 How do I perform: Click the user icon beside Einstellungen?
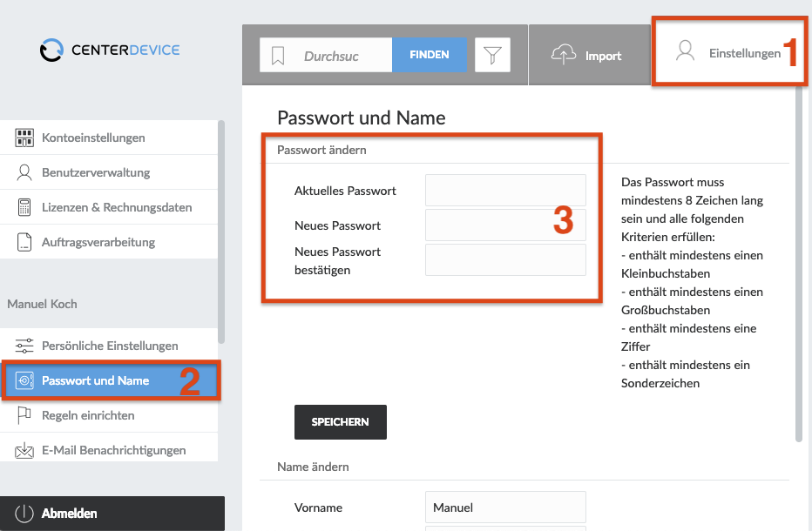coord(685,50)
